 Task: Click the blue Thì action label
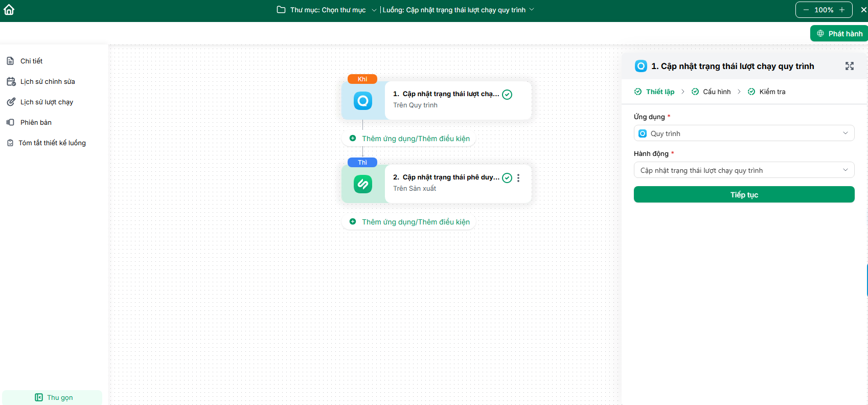362,162
